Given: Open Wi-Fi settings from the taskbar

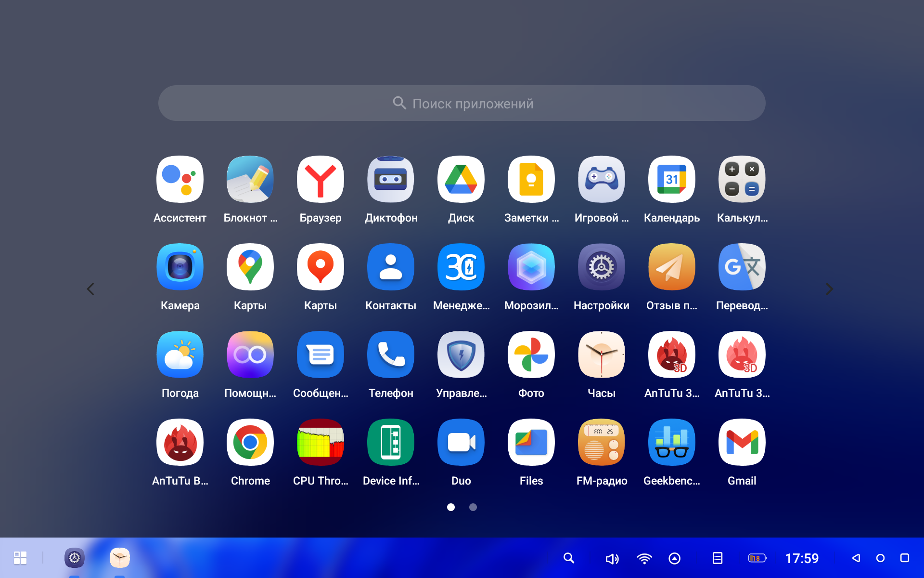Looking at the screenshot, I should point(644,558).
